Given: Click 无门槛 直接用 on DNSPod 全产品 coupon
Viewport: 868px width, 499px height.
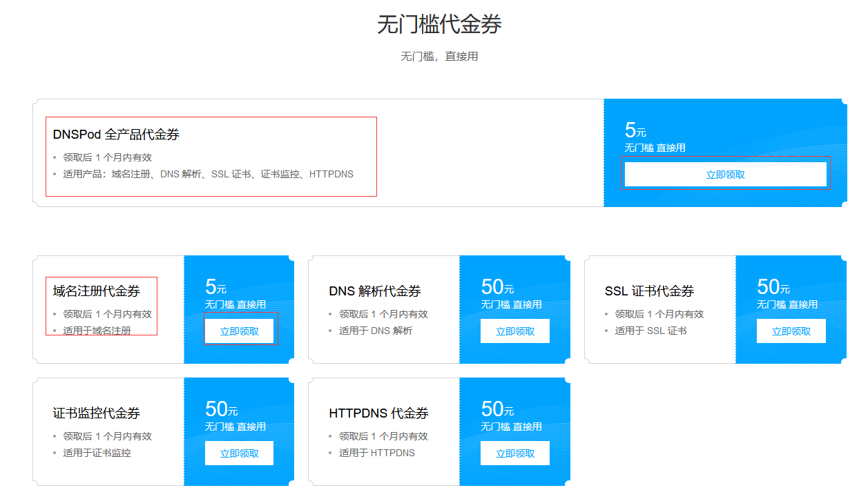Looking at the screenshot, I should pyautogui.click(x=655, y=148).
